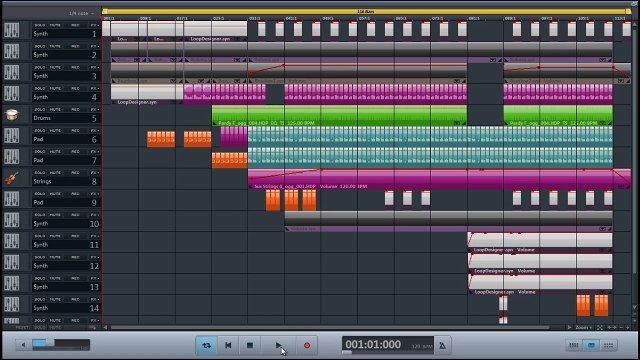The height and width of the screenshot is (360, 640).
Task: Click the Synth name field on track 2
Action: click(65, 55)
